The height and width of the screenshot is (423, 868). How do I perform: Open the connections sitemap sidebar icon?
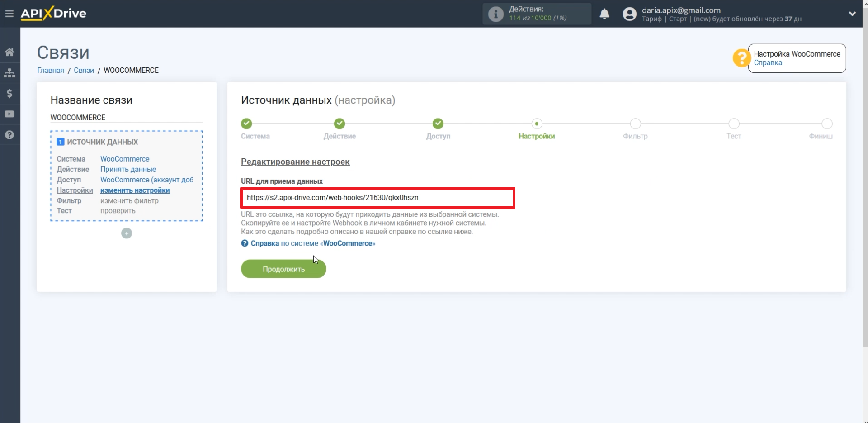coord(9,73)
